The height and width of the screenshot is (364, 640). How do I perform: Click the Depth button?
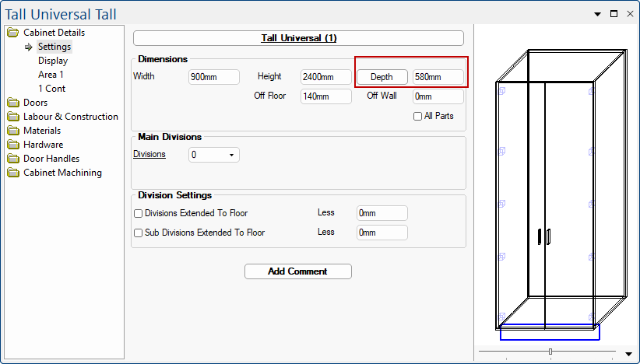click(x=382, y=77)
